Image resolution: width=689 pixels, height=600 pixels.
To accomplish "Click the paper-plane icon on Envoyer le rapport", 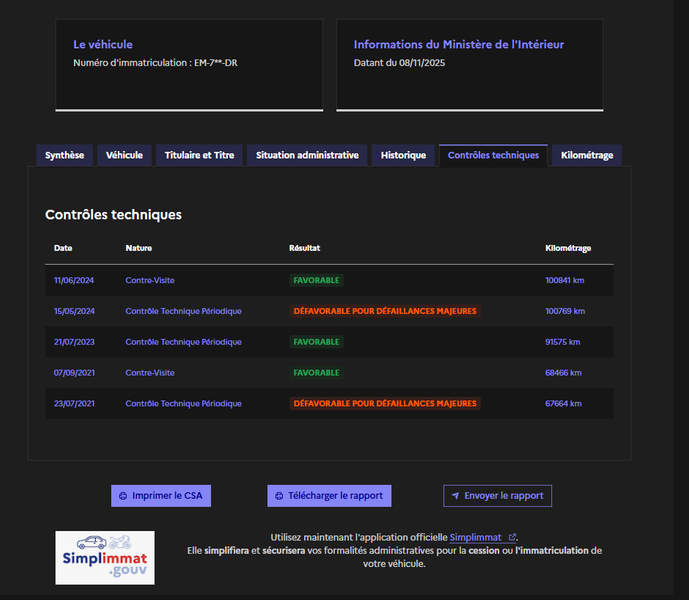I will (455, 496).
